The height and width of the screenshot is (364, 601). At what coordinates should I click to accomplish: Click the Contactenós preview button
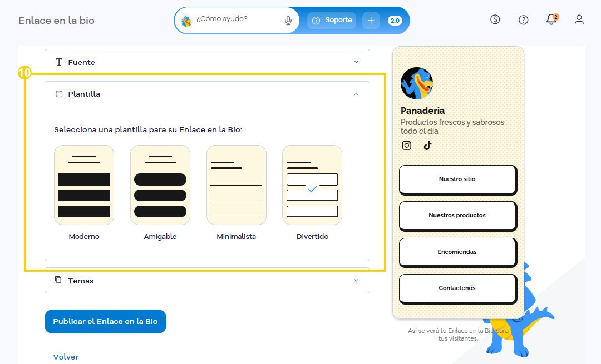[x=458, y=289]
